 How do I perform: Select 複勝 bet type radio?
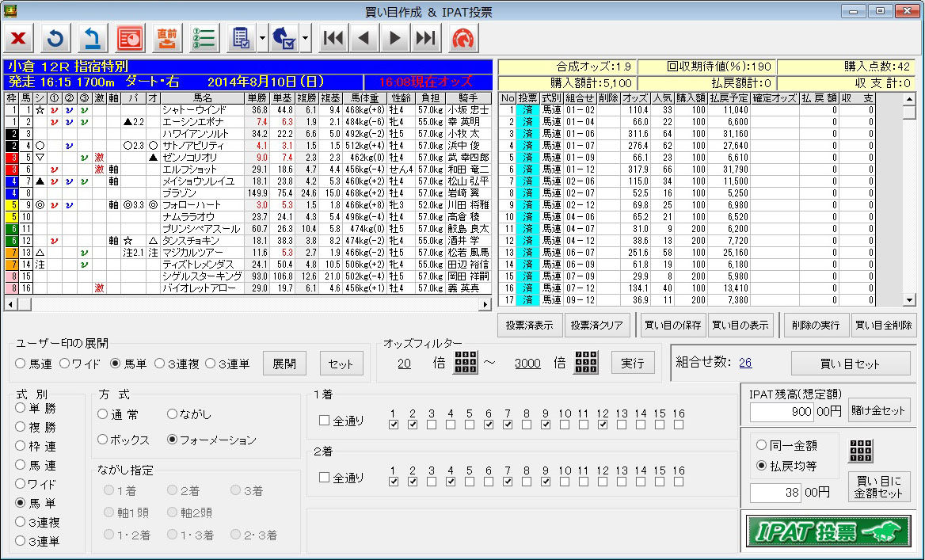21,427
